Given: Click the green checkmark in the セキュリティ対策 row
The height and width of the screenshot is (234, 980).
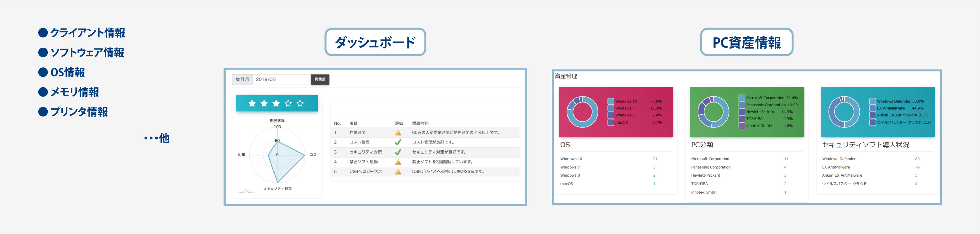Looking at the screenshot, I should (398, 152).
